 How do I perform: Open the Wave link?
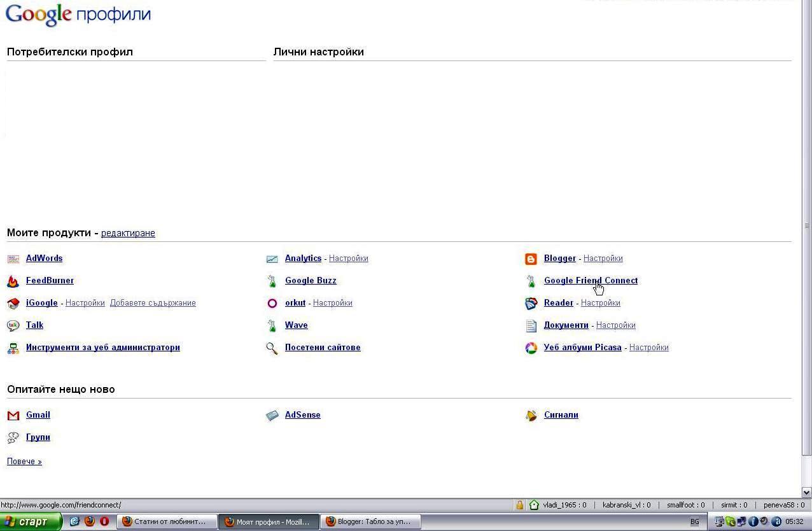(297, 325)
